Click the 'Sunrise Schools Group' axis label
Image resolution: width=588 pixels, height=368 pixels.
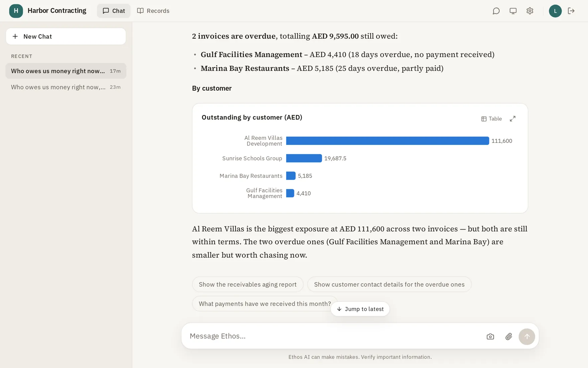(x=252, y=158)
